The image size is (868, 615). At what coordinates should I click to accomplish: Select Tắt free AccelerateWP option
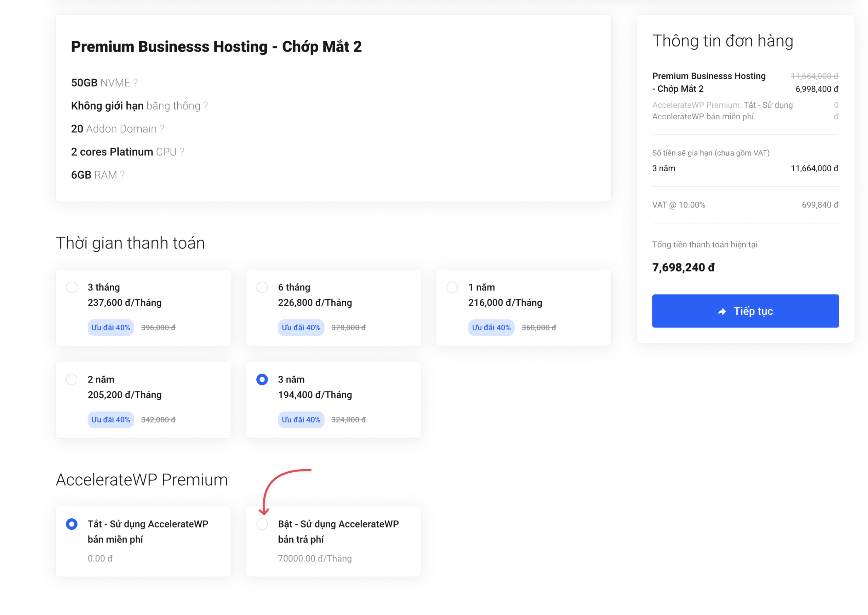[x=72, y=524]
